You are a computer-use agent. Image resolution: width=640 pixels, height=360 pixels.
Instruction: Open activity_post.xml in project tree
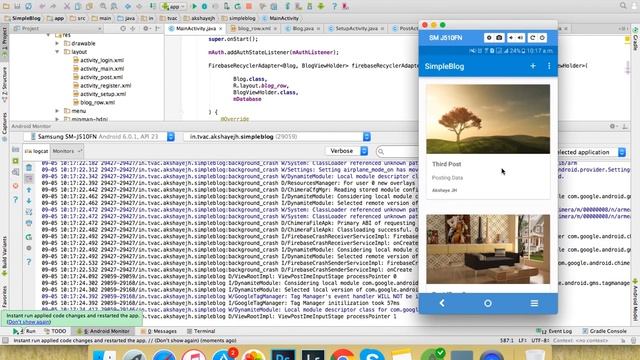pyautogui.click(x=101, y=77)
